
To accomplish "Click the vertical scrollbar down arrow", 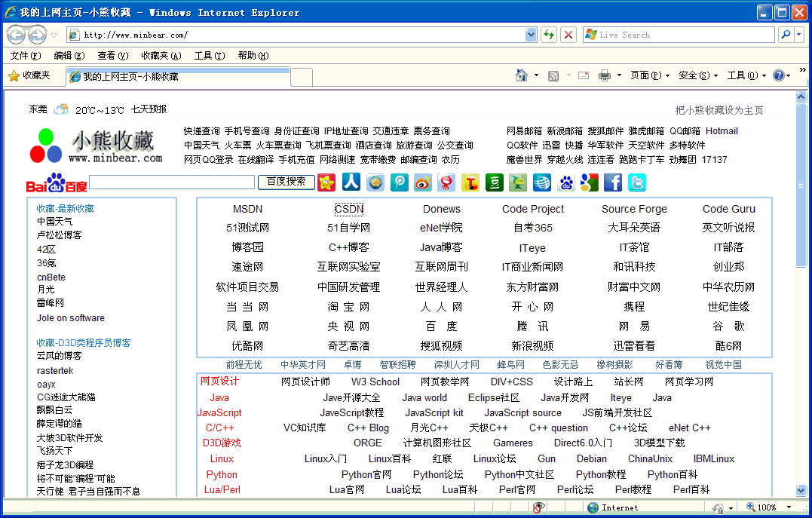I will point(801,490).
